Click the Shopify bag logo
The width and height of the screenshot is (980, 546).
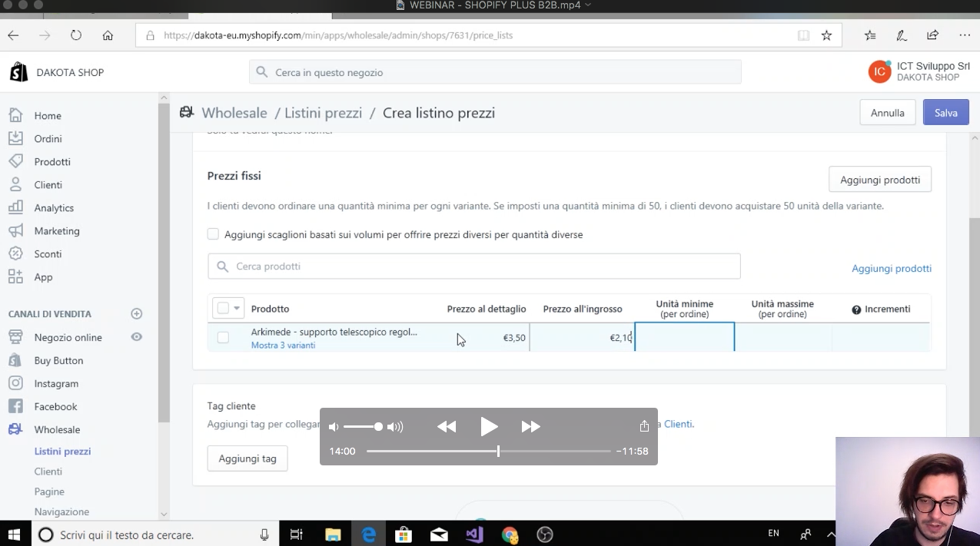[18, 72]
